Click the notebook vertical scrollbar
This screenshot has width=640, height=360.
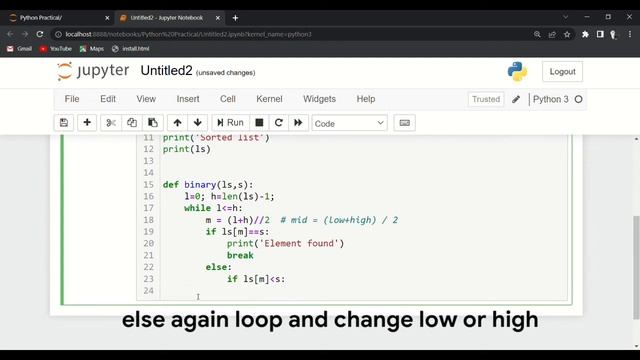(636, 267)
